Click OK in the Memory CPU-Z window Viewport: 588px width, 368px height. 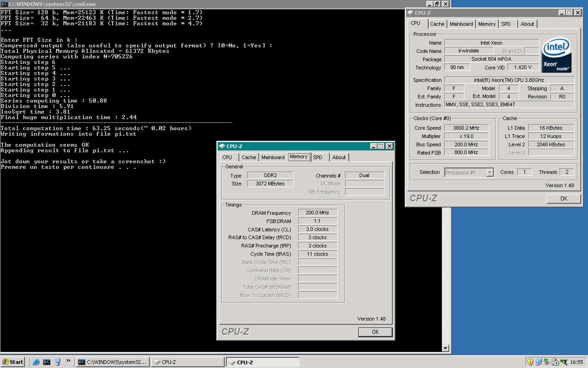pyautogui.click(x=375, y=332)
